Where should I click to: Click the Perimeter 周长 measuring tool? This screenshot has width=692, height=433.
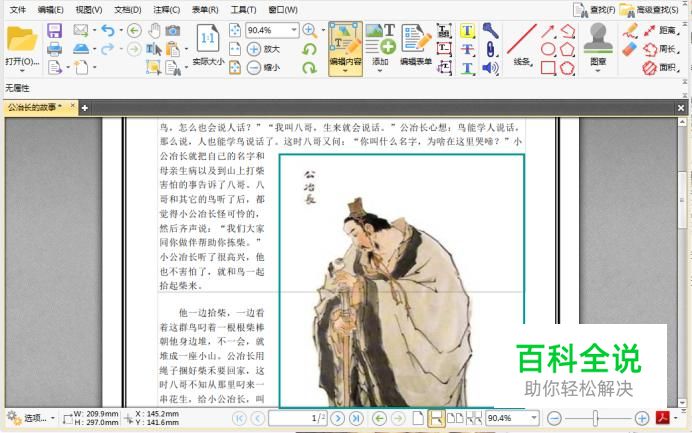(660, 49)
